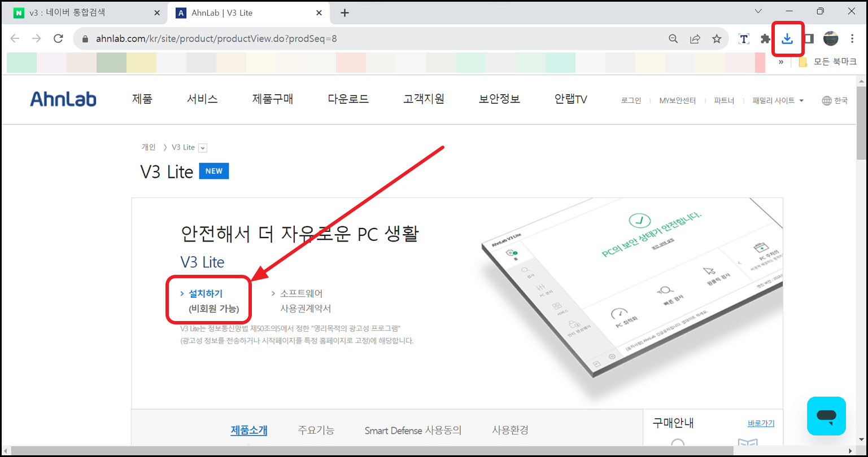
Task: Open the yellow chat bubble
Action: coord(826,416)
